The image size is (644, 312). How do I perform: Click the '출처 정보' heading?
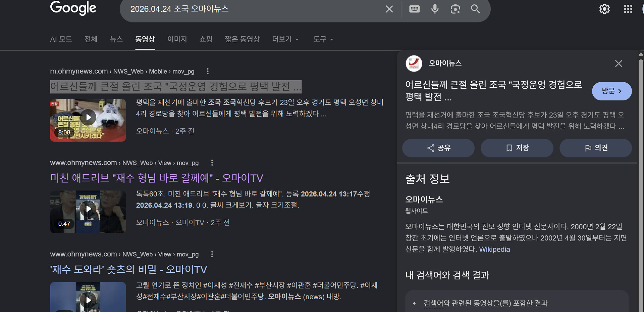[x=427, y=179]
